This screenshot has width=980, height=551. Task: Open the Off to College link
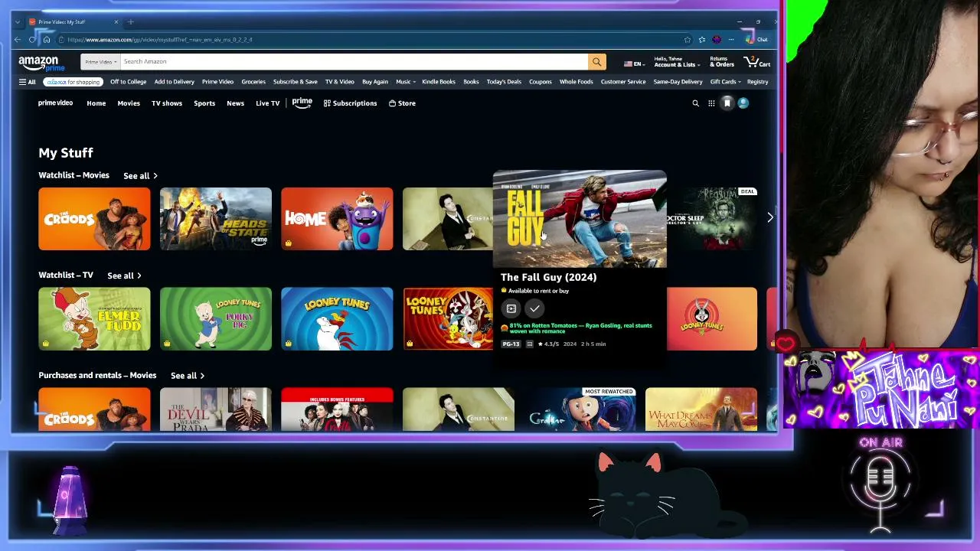coord(128,82)
